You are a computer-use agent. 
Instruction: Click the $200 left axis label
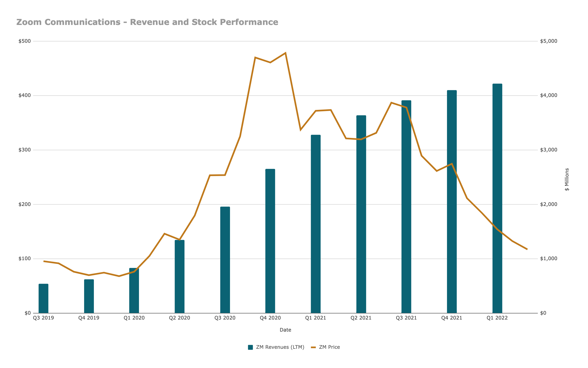click(x=24, y=204)
